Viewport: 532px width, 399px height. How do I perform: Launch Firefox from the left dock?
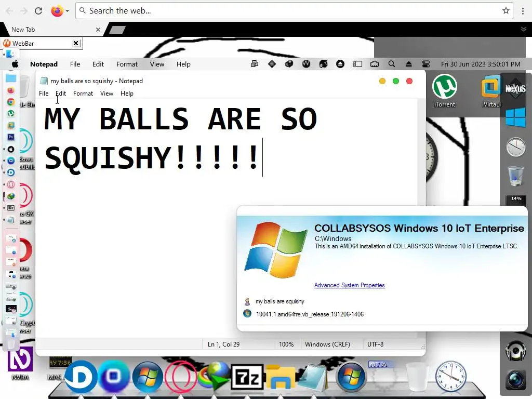point(11,90)
